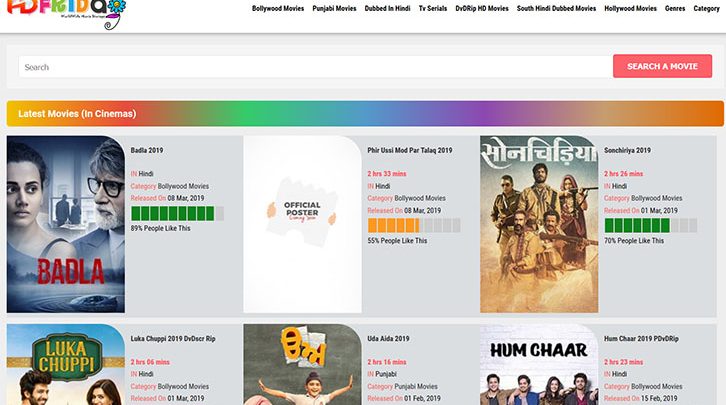This screenshot has height=405, width=726.
Task: Open the Official Poster placeholder thumbnail
Action: click(302, 224)
